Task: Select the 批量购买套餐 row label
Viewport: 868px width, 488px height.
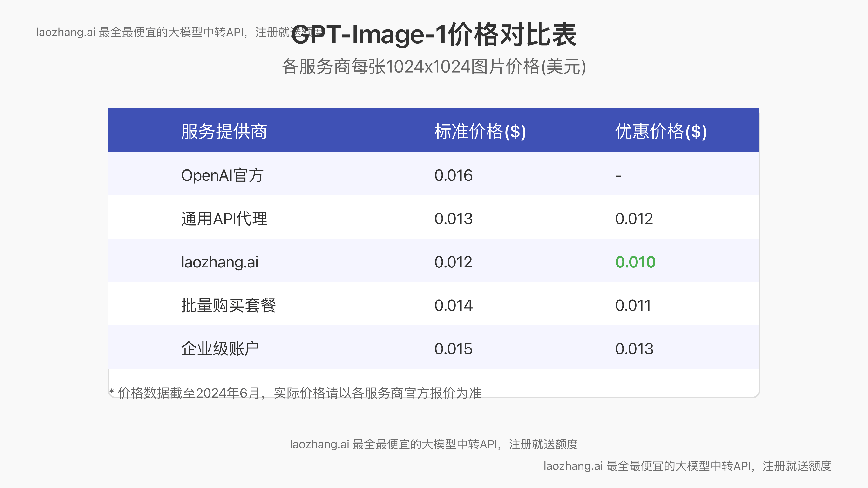Action: (229, 306)
